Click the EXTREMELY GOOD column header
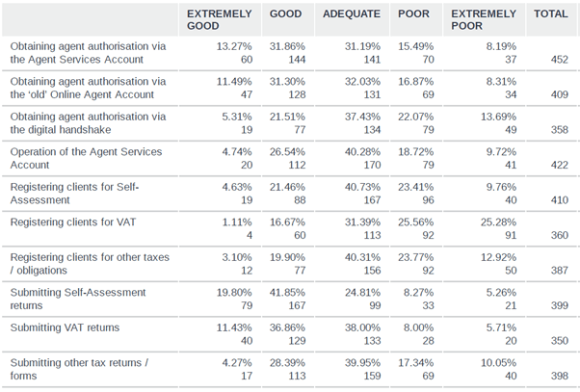Image resolution: width=580 pixels, height=392 pixels. tap(219, 20)
